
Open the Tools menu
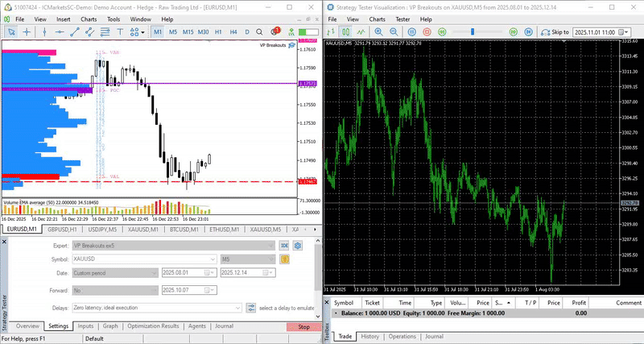point(114,19)
